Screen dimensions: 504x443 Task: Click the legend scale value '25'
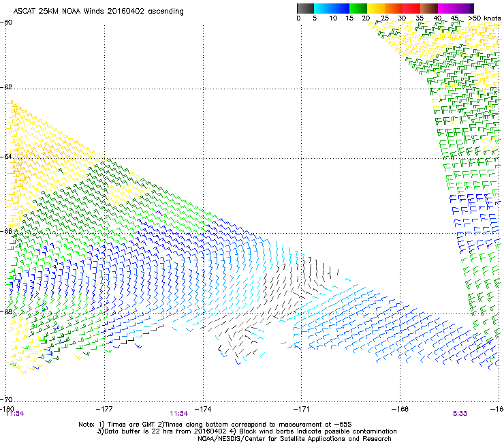(x=385, y=18)
